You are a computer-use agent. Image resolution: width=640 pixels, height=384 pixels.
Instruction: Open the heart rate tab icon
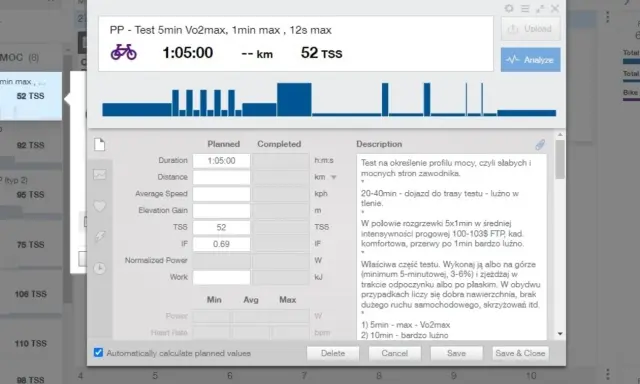point(100,206)
